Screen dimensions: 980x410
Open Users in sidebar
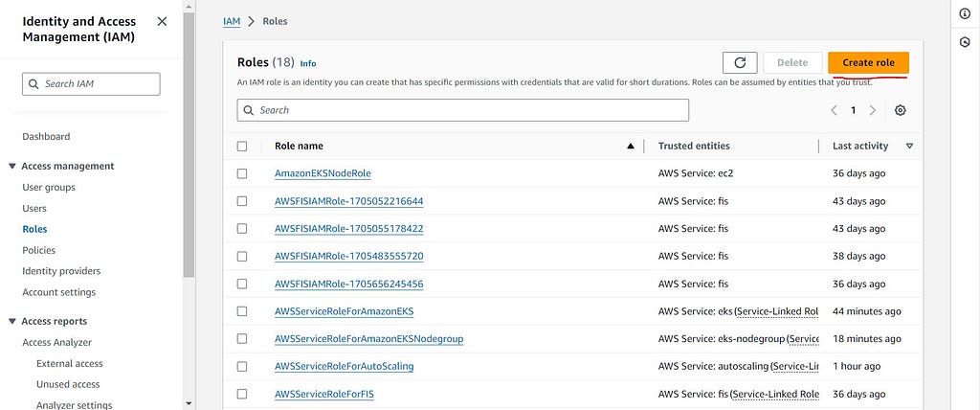click(34, 209)
